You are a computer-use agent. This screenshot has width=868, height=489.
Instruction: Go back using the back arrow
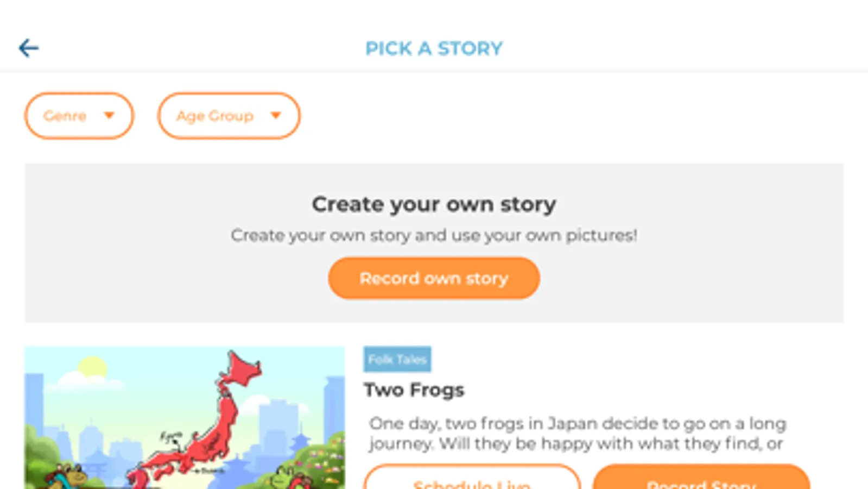(x=28, y=48)
